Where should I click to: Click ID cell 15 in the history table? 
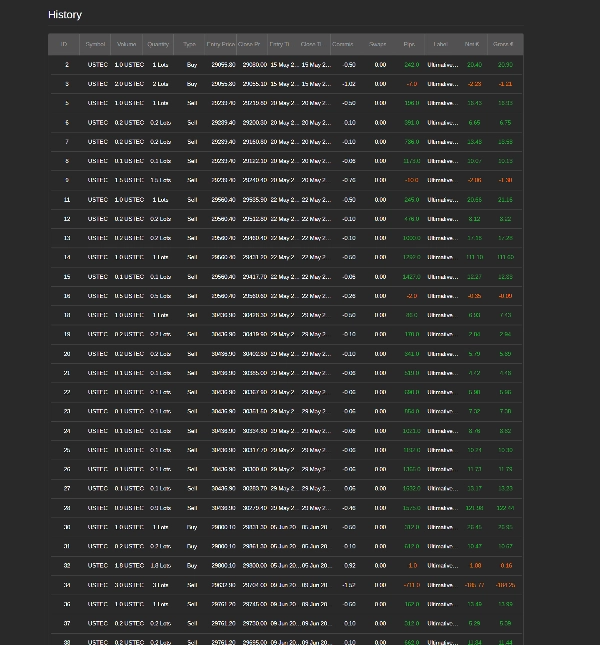coord(67,277)
